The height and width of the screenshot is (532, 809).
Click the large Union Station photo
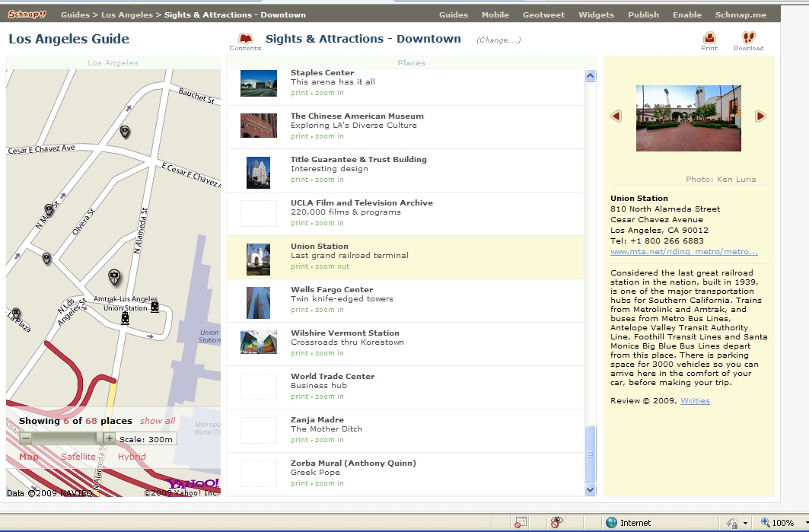(688, 118)
